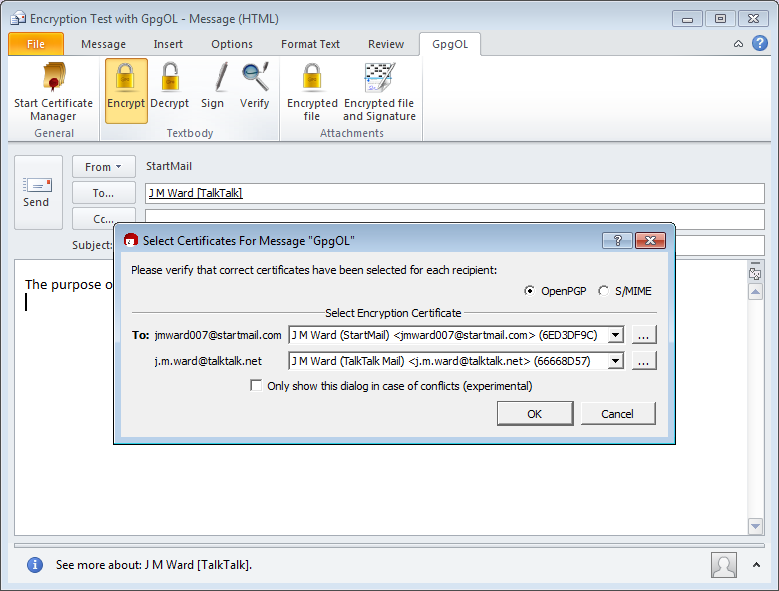The image size is (779, 591).
Task: Click the J M Ward [TalkTalk] recipient
Action: tap(195, 193)
